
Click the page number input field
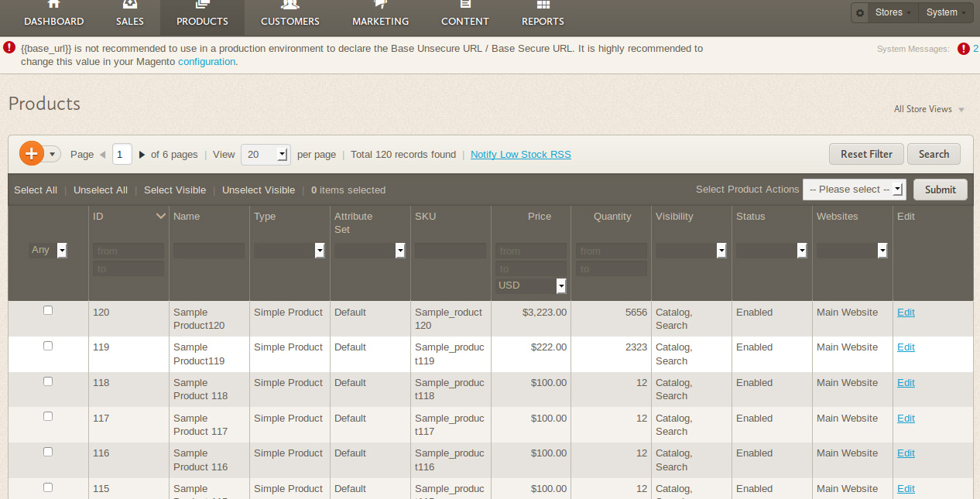point(122,154)
